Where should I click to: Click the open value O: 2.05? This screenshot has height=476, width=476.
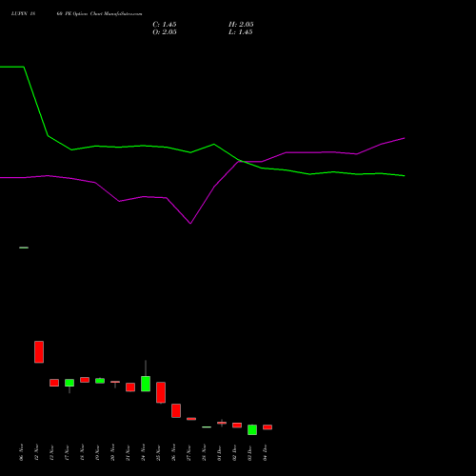pyautogui.click(x=165, y=32)
